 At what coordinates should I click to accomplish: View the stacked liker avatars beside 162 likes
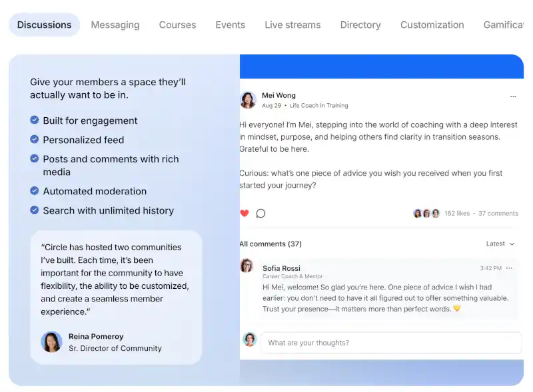coord(426,214)
